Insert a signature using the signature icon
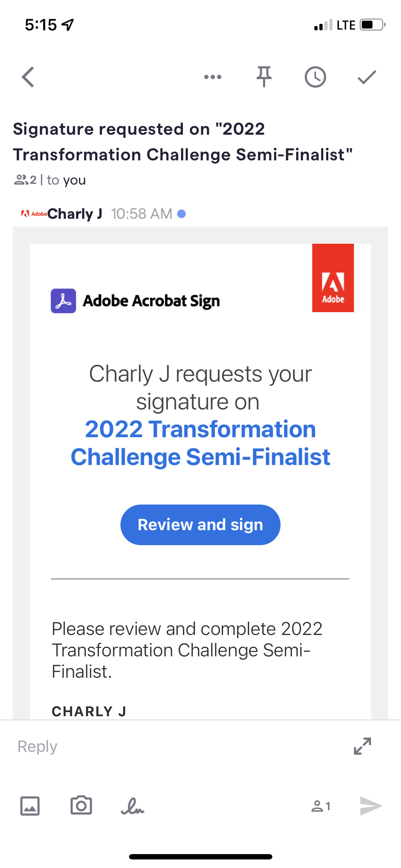The image size is (401, 868). [133, 806]
